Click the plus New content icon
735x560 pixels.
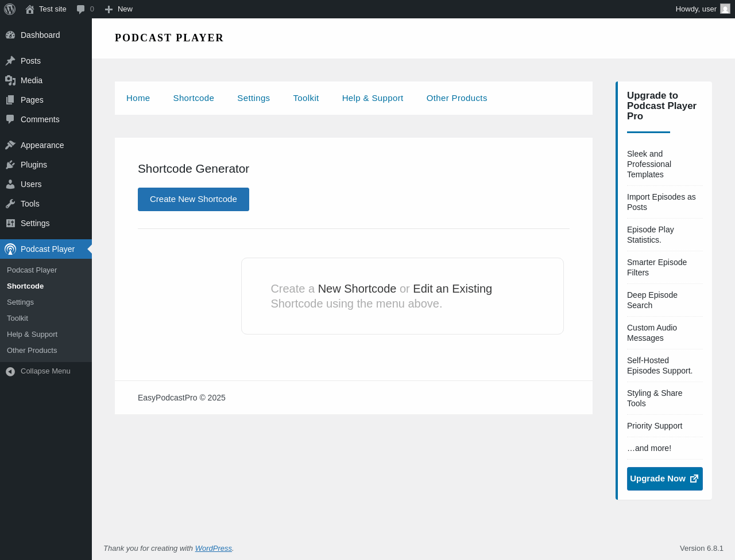pos(109,9)
